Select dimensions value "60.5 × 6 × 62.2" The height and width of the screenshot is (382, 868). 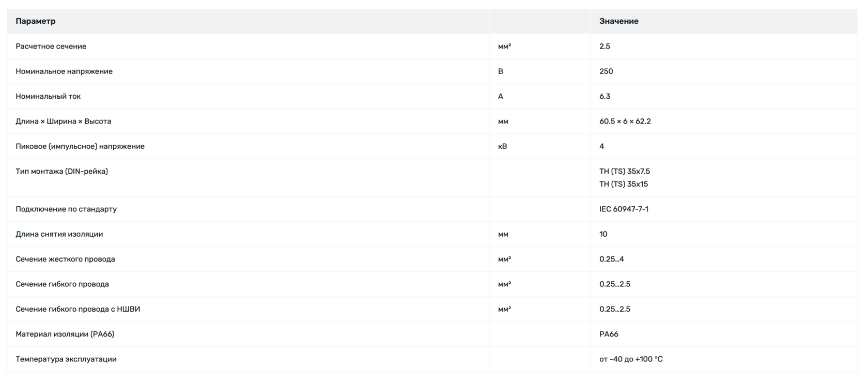coord(625,121)
